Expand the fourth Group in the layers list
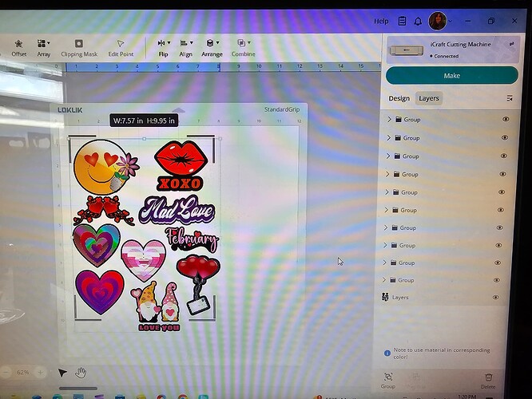Viewport: 532px width, 399px height. tap(387, 174)
